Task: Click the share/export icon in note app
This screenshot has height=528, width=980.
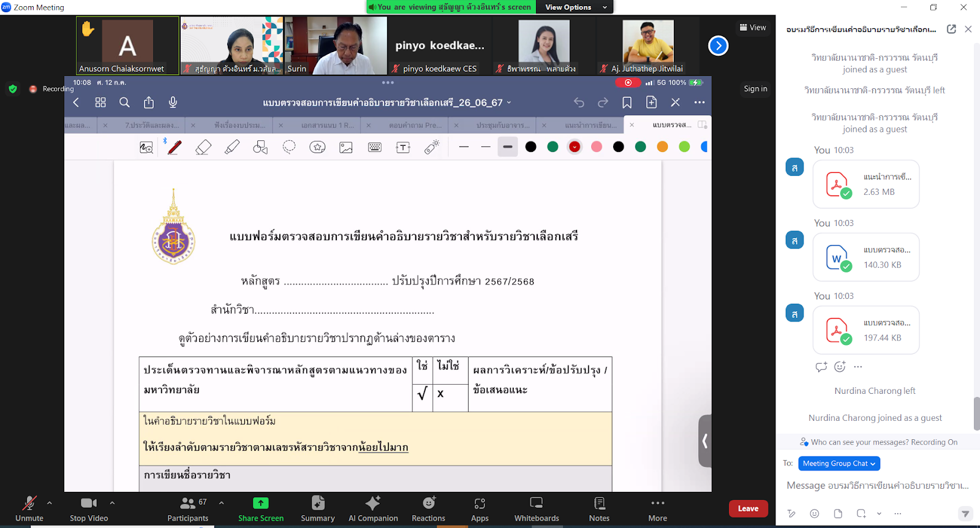Action: pos(149,102)
